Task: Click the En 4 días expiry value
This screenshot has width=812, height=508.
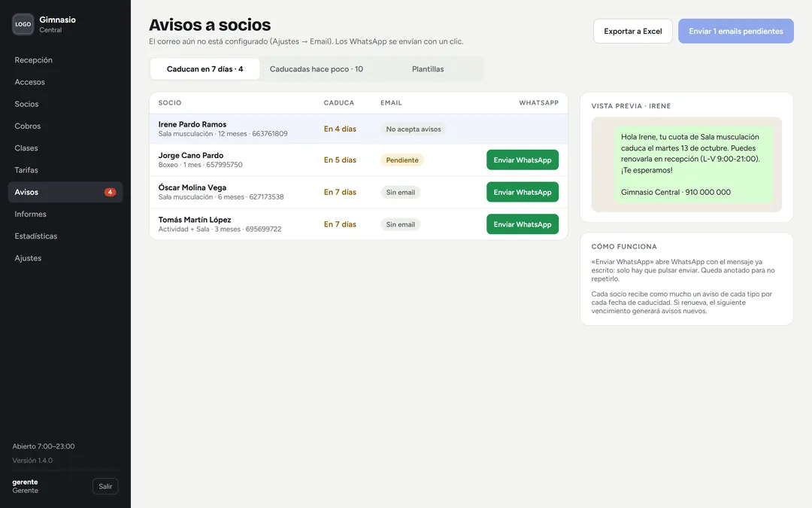Action: tap(340, 129)
